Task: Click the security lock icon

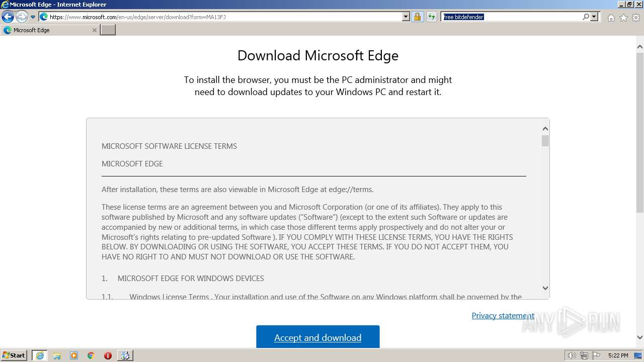Action: point(417,17)
